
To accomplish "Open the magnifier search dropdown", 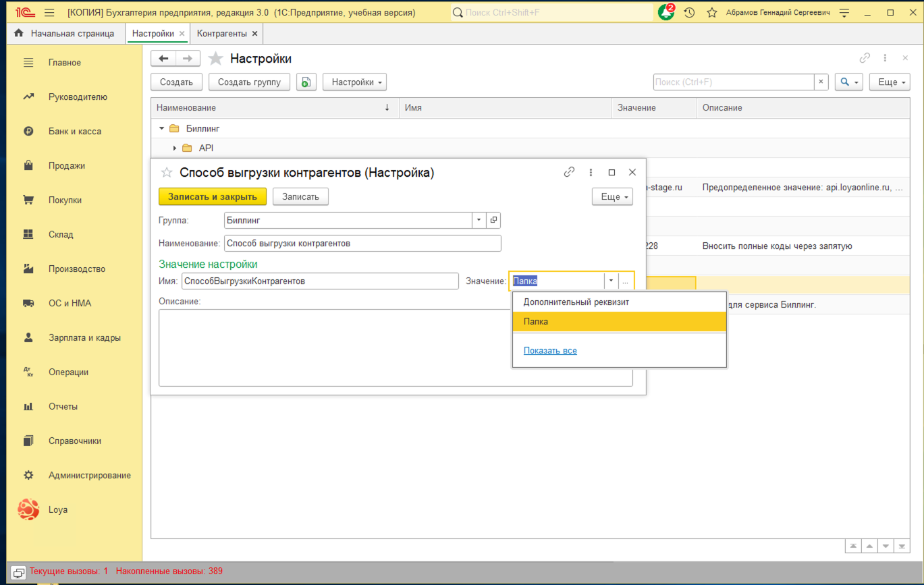I will [849, 82].
